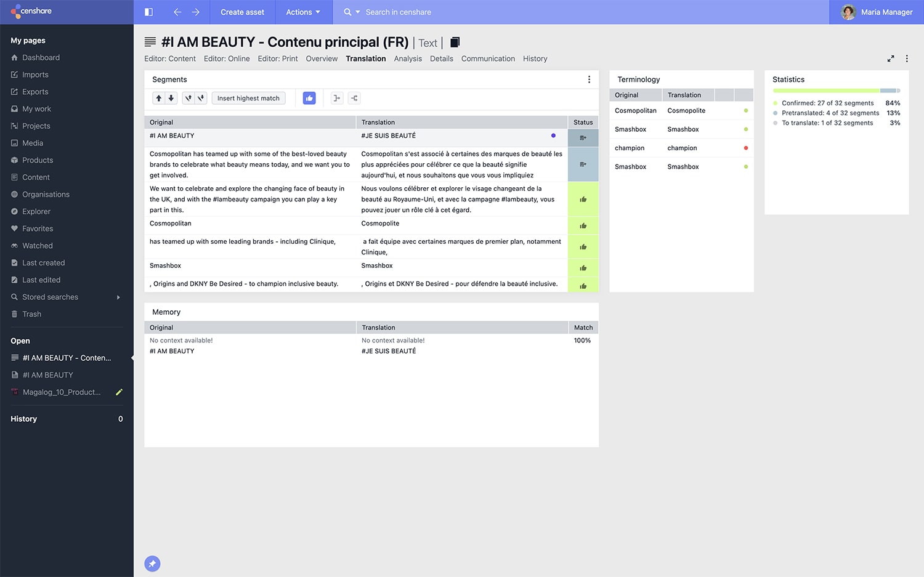Select the terminology row champion
924x577 pixels.
681,148
